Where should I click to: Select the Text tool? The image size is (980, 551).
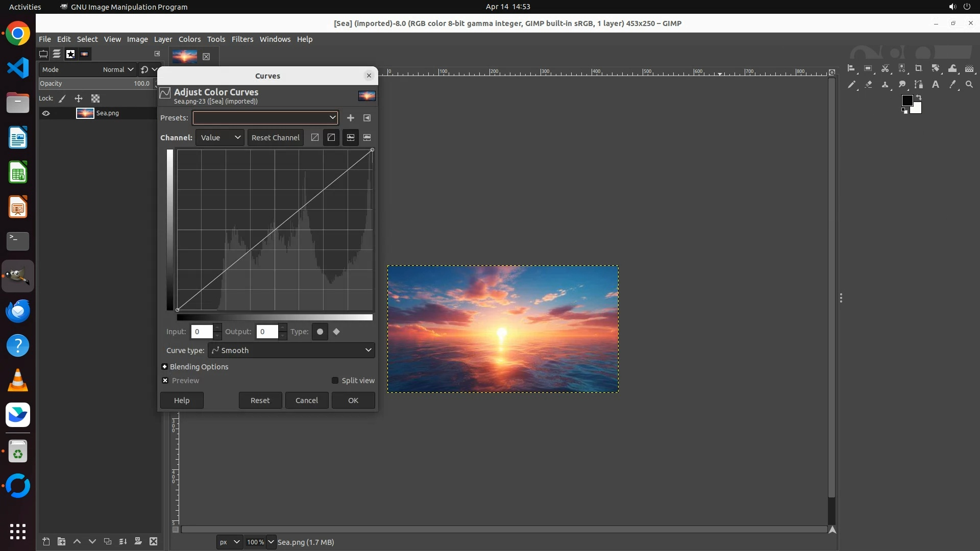coord(936,85)
